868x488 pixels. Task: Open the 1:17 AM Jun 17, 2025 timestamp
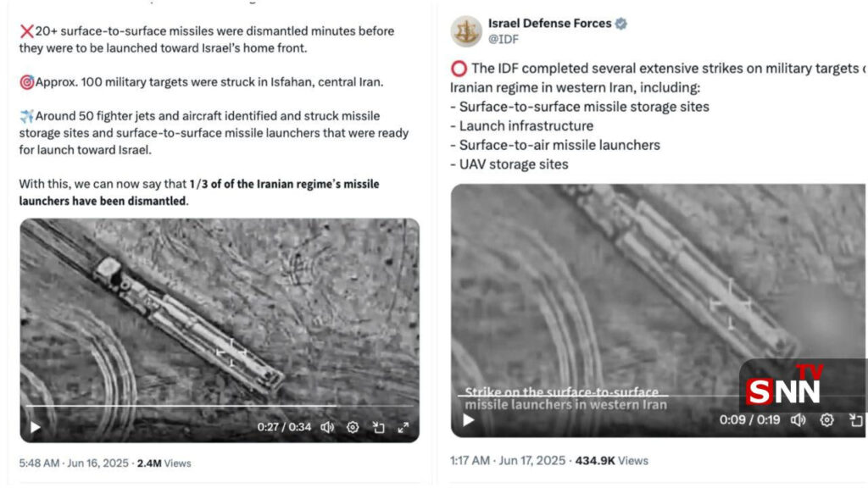507,461
